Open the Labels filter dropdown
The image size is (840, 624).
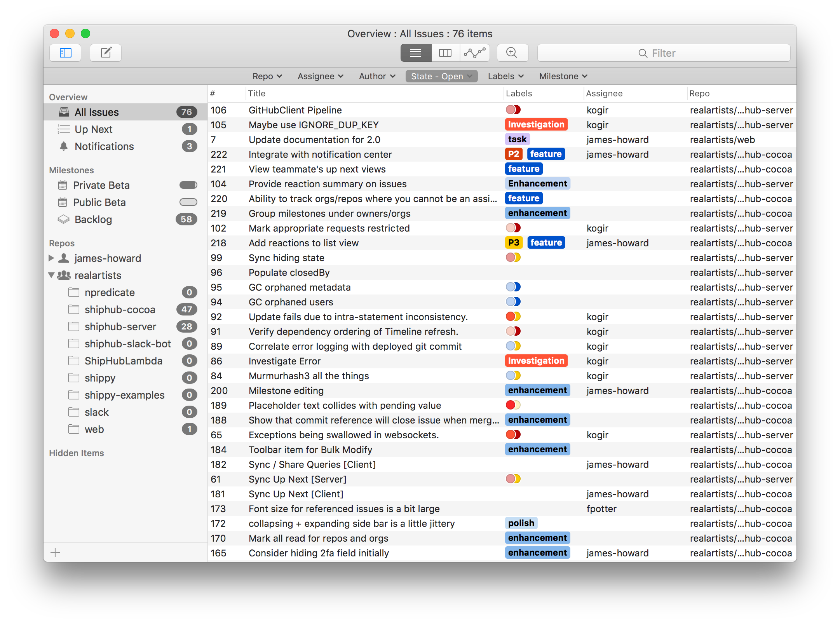click(506, 76)
